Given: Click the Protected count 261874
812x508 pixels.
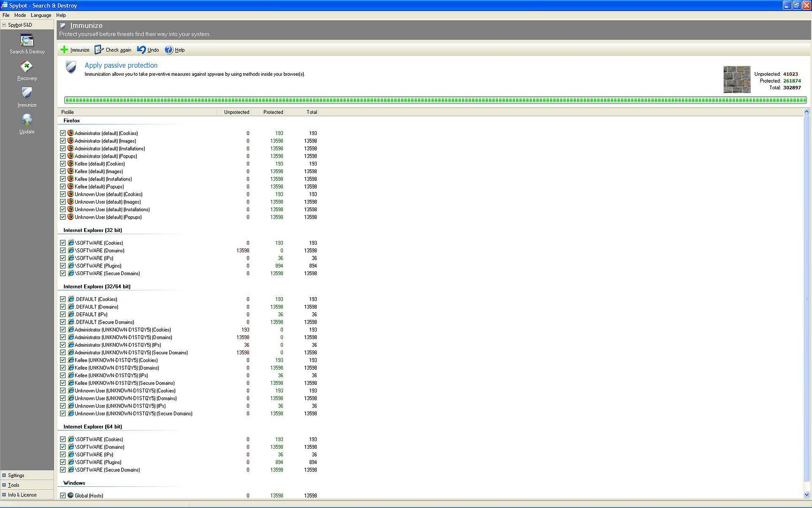Looking at the screenshot, I should (792, 81).
